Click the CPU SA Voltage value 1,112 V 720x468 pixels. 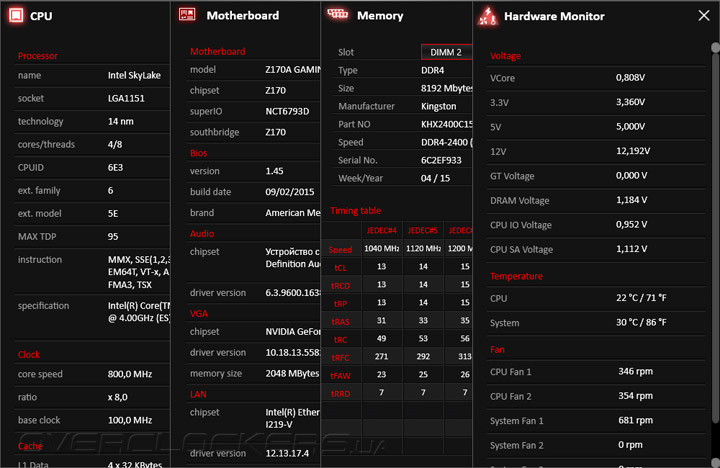click(x=631, y=249)
